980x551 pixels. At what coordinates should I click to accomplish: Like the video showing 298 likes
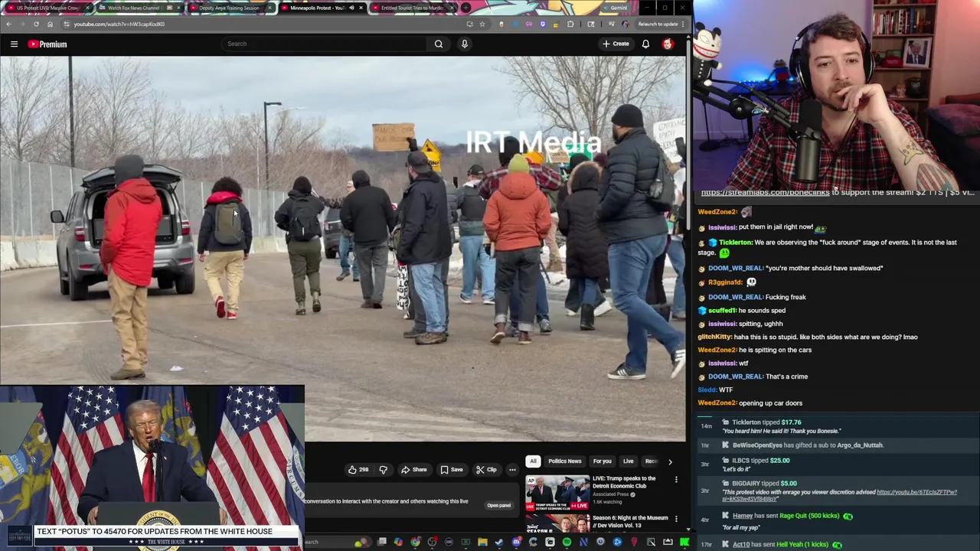pyautogui.click(x=358, y=470)
